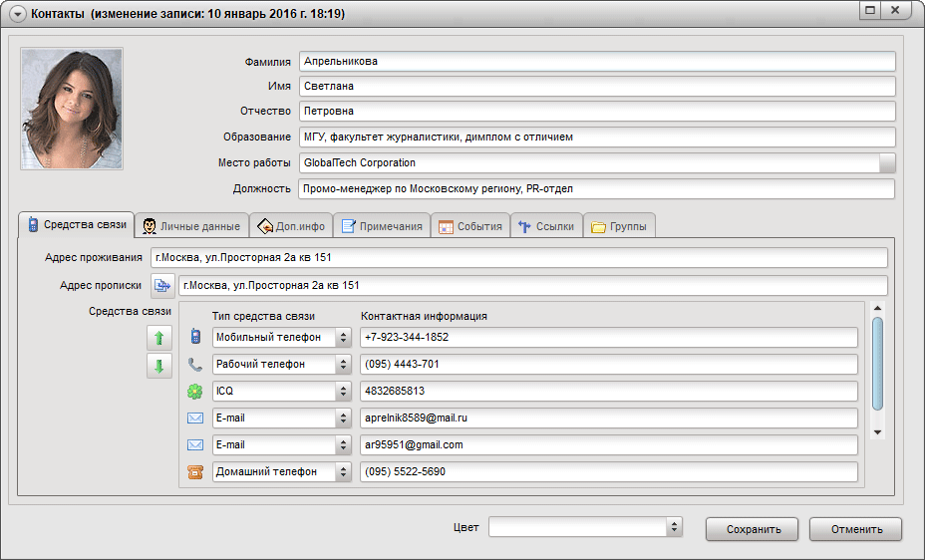Click the copy address icon beside Адрес прописки
The width and height of the screenshot is (925, 560).
pos(162,286)
